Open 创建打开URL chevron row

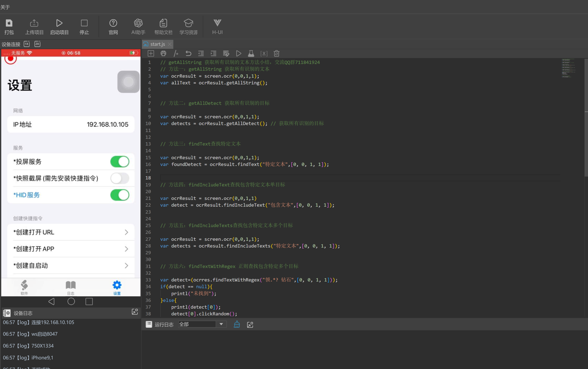pos(71,232)
